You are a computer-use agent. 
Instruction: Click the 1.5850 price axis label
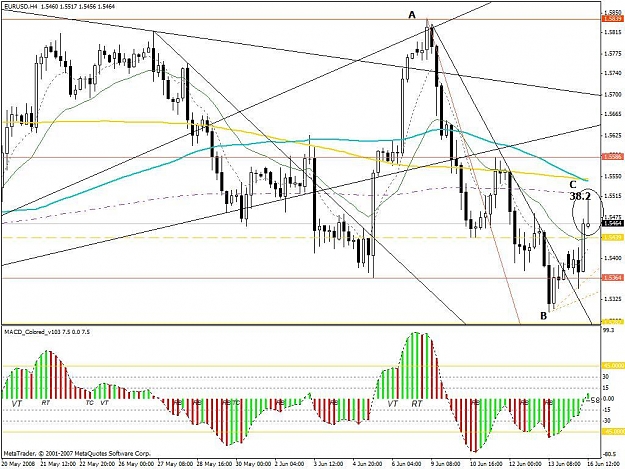coord(613,12)
